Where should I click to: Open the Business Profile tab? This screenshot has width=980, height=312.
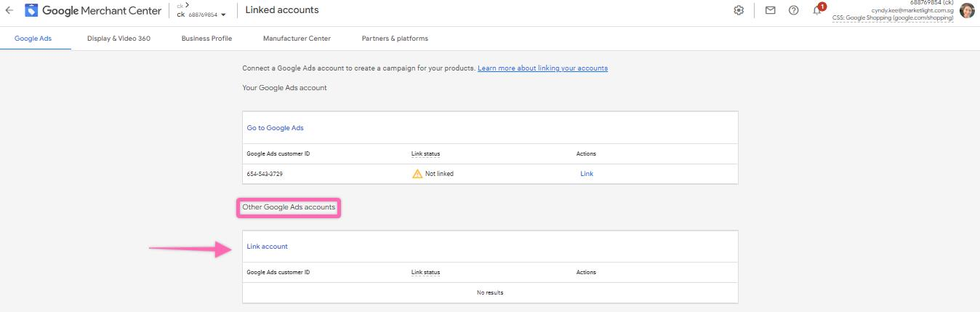pyautogui.click(x=206, y=39)
